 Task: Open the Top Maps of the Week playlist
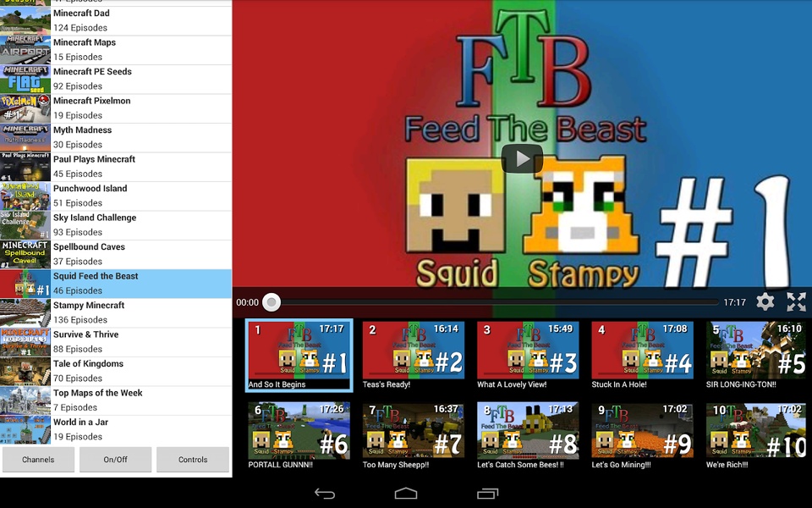tap(116, 400)
